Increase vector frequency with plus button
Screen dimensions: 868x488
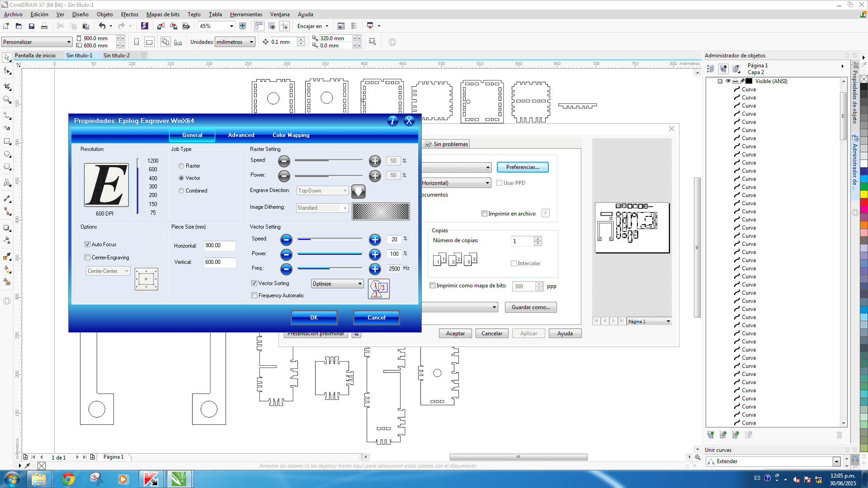coord(375,269)
